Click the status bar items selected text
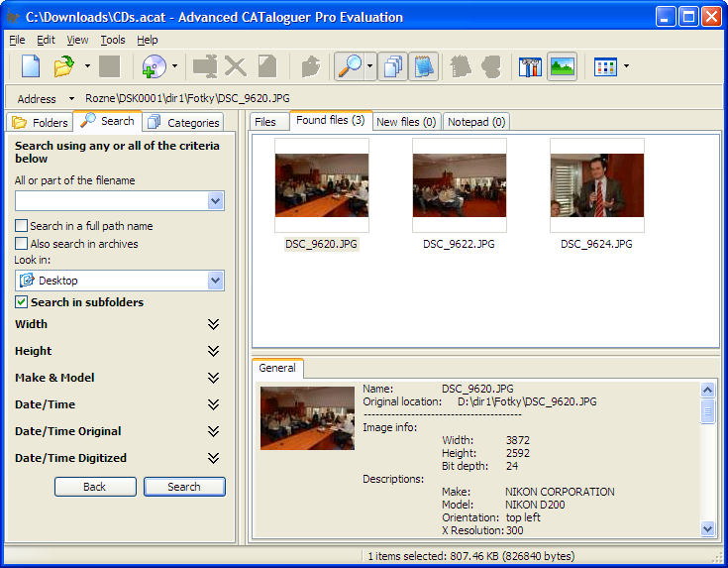Image resolution: width=728 pixels, height=568 pixels. pyautogui.click(x=471, y=556)
